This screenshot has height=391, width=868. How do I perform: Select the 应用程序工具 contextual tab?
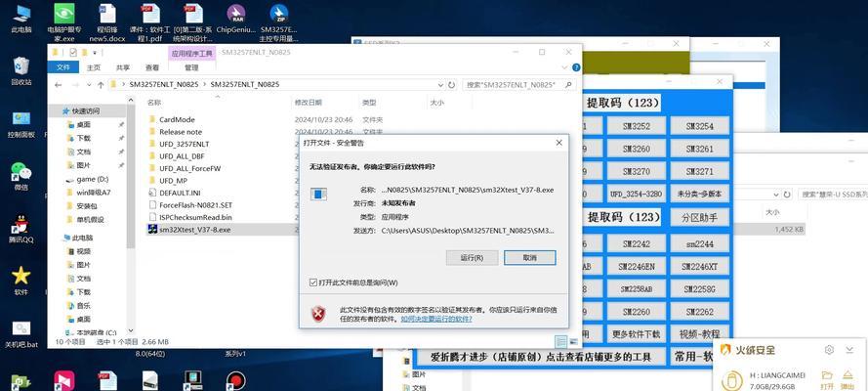[x=191, y=53]
